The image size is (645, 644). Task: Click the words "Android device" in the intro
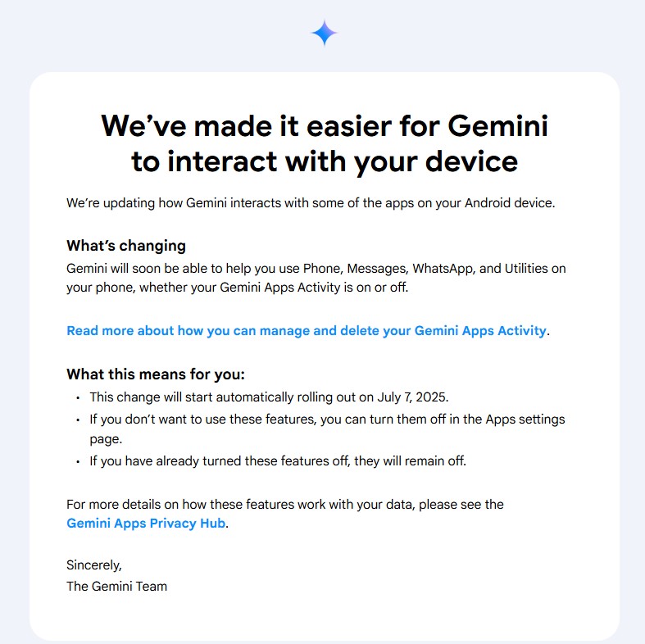[510, 203]
